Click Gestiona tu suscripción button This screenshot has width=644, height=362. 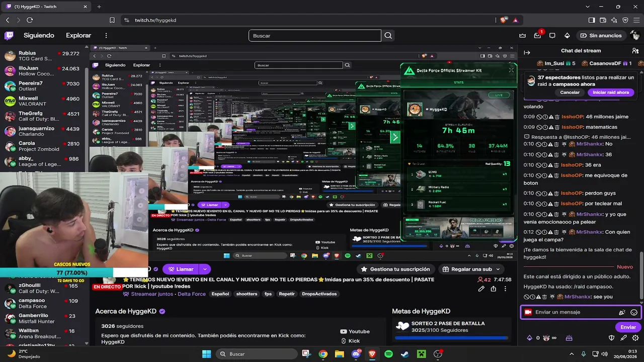pos(395,269)
